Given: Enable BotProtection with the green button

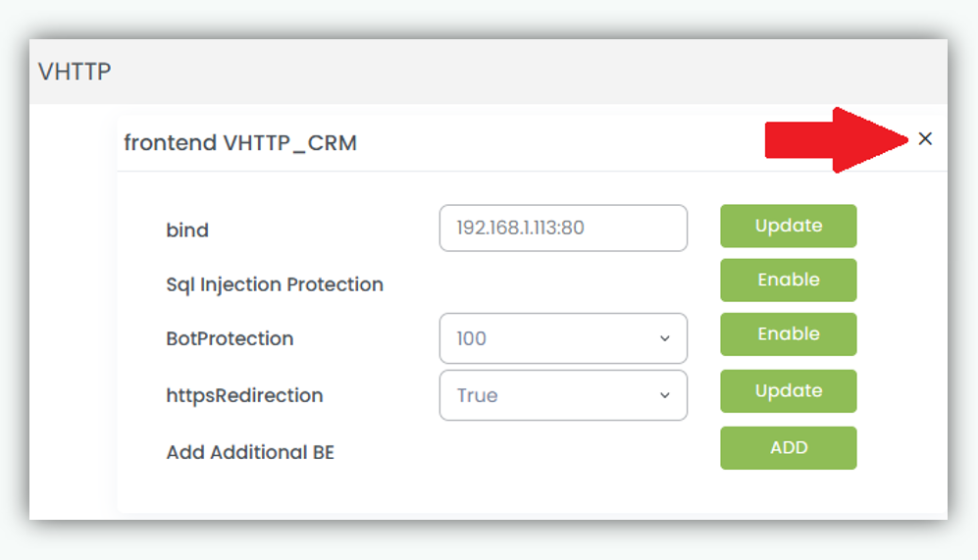Looking at the screenshot, I should 788,334.
